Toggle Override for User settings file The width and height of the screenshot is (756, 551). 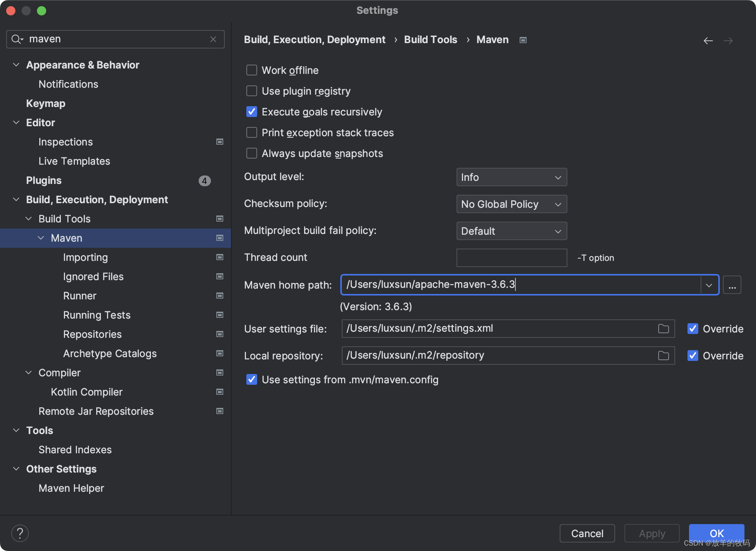(x=693, y=329)
